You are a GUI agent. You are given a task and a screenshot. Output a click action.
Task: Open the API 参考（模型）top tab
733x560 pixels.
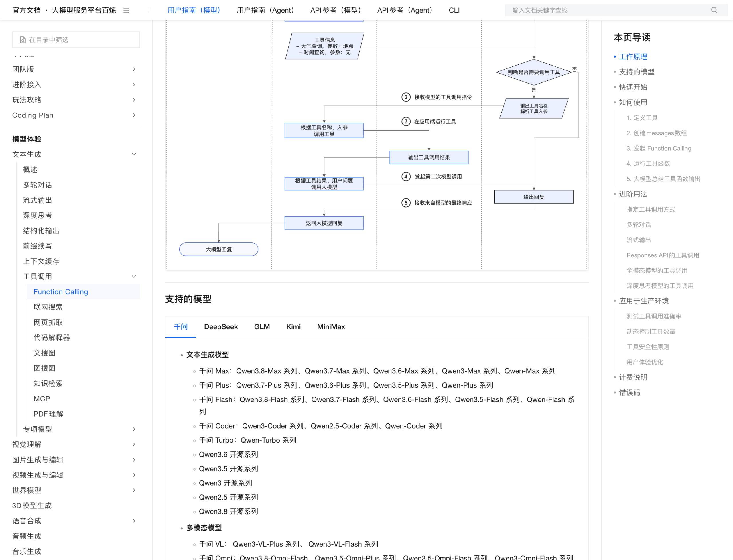click(336, 10)
